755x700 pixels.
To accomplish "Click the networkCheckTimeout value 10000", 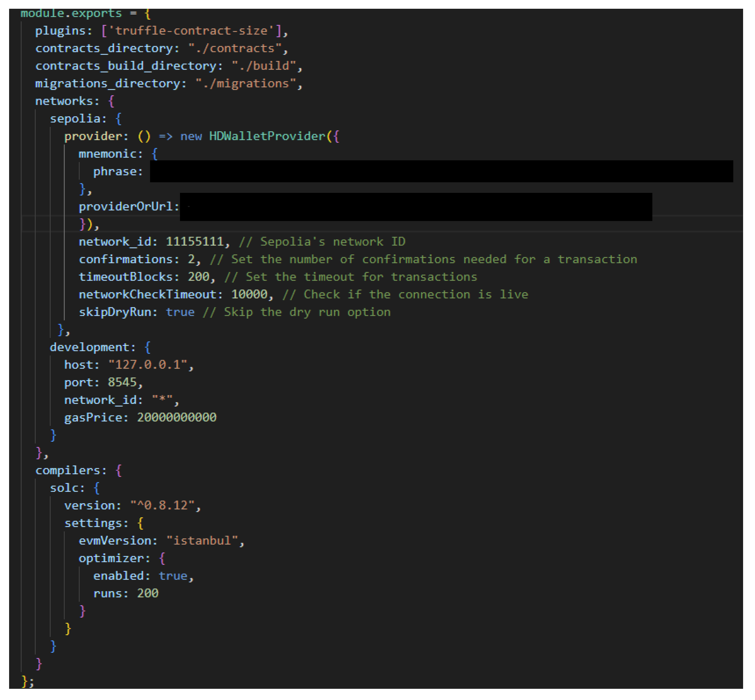I will [x=249, y=294].
